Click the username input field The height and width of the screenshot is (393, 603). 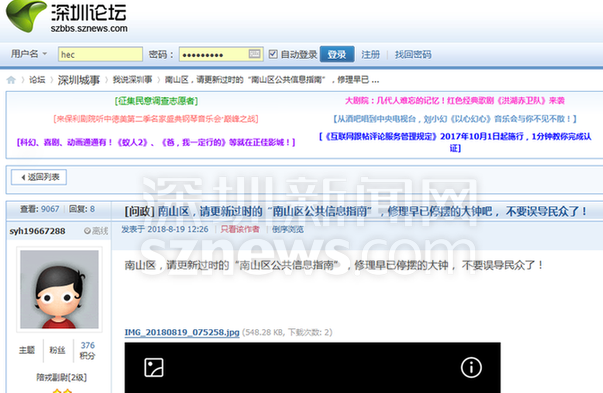100,54
